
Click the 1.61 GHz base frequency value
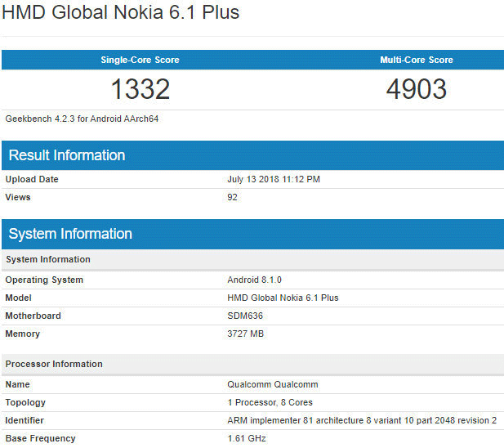[x=246, y=438]
